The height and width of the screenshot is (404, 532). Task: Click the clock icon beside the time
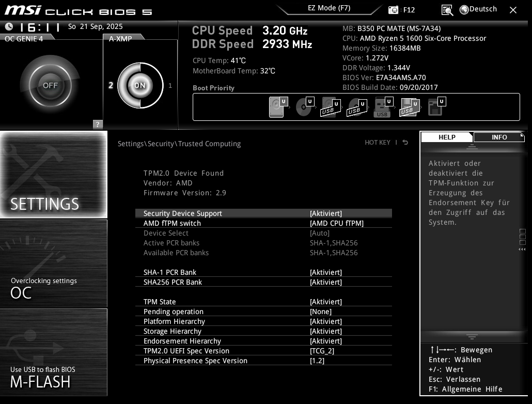[9, 26]
